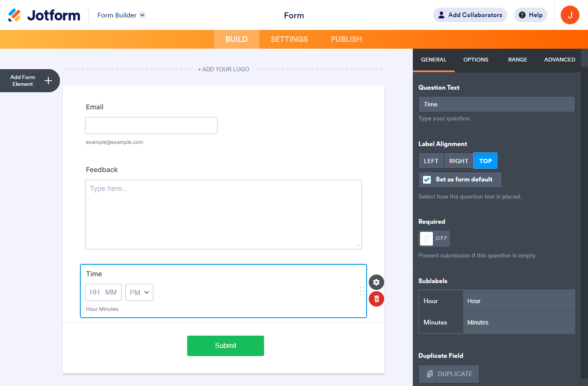Open the Range properties tab
Viewport: 588px width, 386px height.
click(x=517, y=60)
